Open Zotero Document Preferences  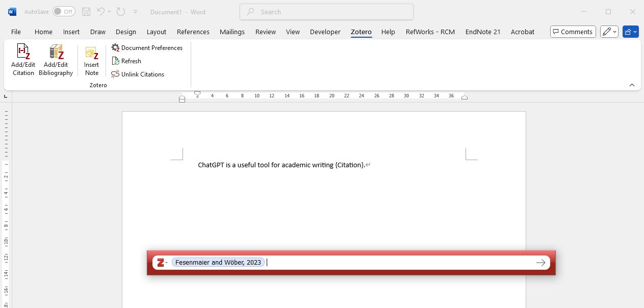tap(147, 48)
